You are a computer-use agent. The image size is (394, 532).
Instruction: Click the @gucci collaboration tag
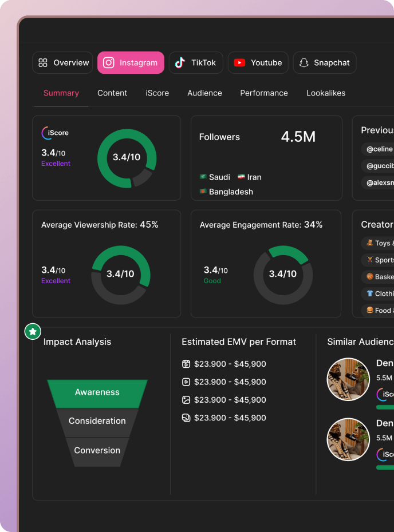tap(378, 166)
